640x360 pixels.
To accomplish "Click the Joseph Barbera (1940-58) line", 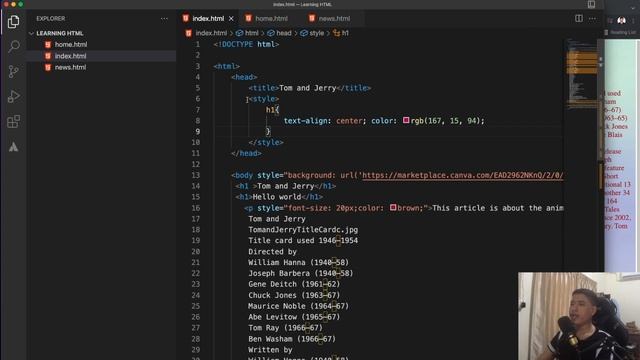I will pos(301,273).
